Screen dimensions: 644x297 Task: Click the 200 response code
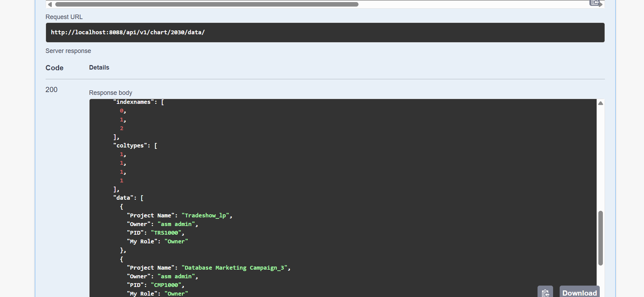[52, 90]
